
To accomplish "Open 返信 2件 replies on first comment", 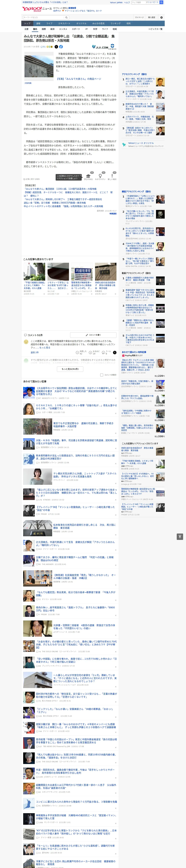I will click(x=34, y=352).
